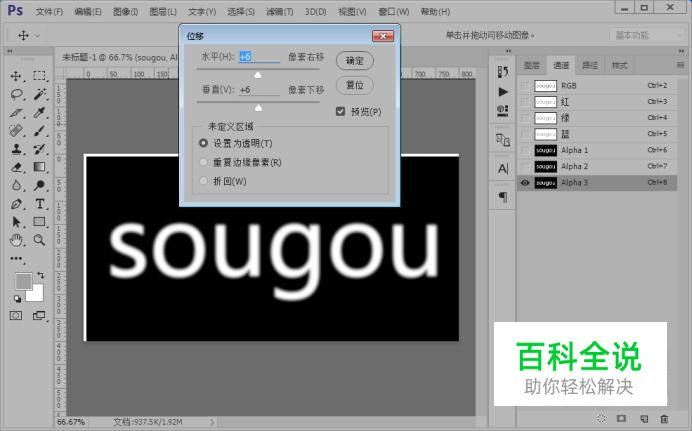Click the vertical offset slider handle
Image resolution: width=692 pixels, height=431 pixels.
[x=259, y=108]
